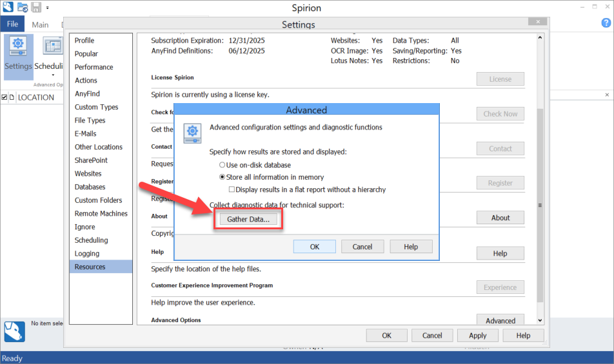Click the Experience button
Screen dimensions: 614x364
(x=500, y=287)
